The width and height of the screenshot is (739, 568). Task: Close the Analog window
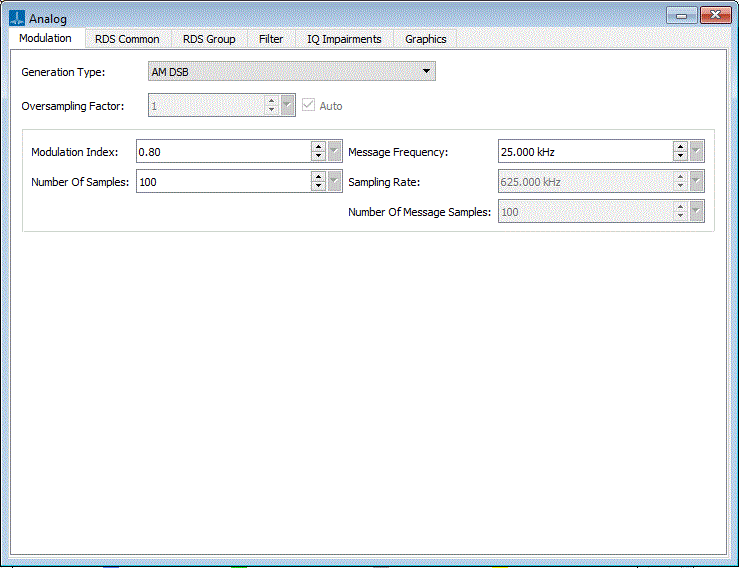click(715, 16)
